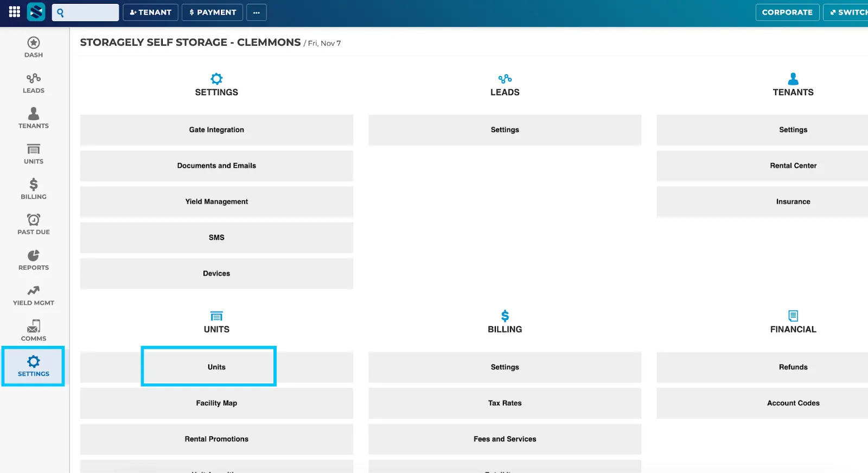
Task: Click the Billing section dollar icon
Action: [x=505, y=316]
